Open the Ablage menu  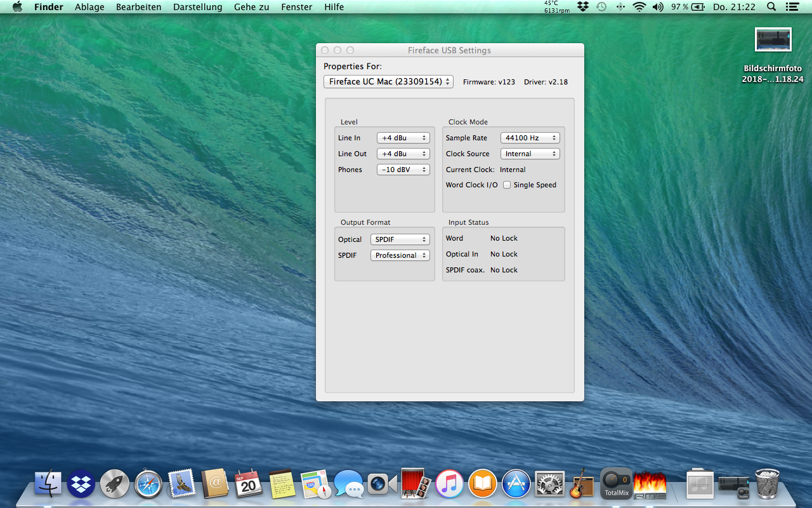point(89,7)
